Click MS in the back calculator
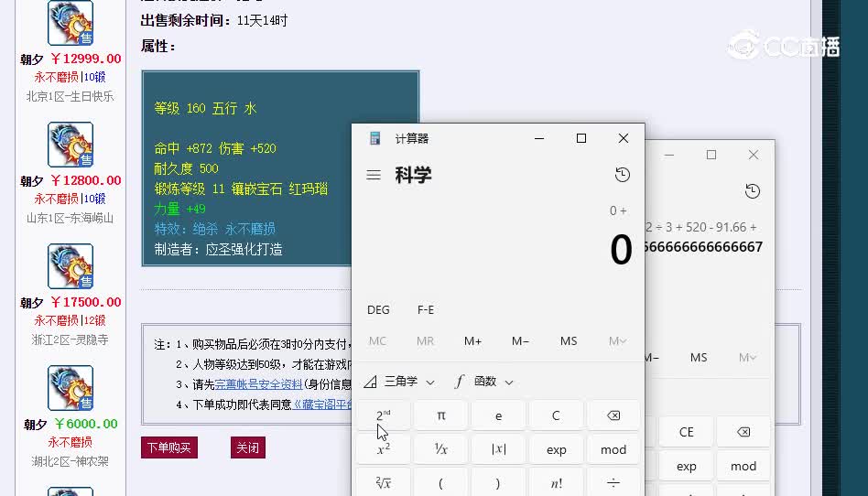Screen dimensions: 868x496 pyautogui.click(x=699, y=358)
